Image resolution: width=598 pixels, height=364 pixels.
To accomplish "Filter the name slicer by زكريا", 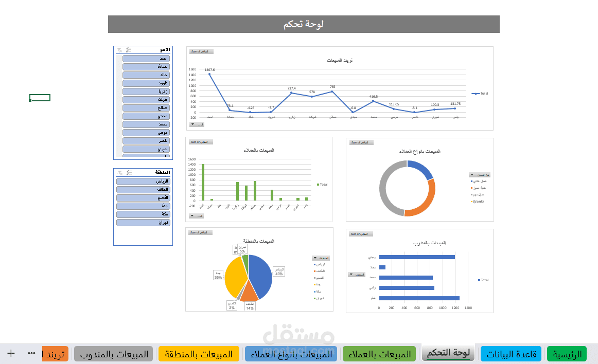I will coord(146,92).
